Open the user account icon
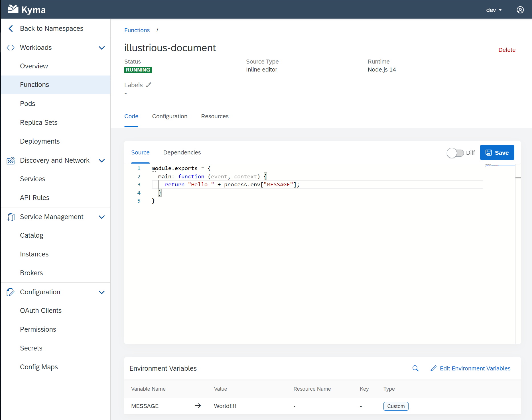Image resolution: width=532 pixels, height=420 pixels. (x=520, y=9)
